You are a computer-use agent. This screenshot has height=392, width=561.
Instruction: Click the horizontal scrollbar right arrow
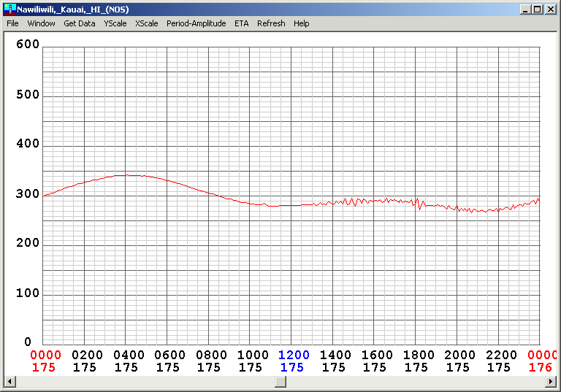click(552, 382)
